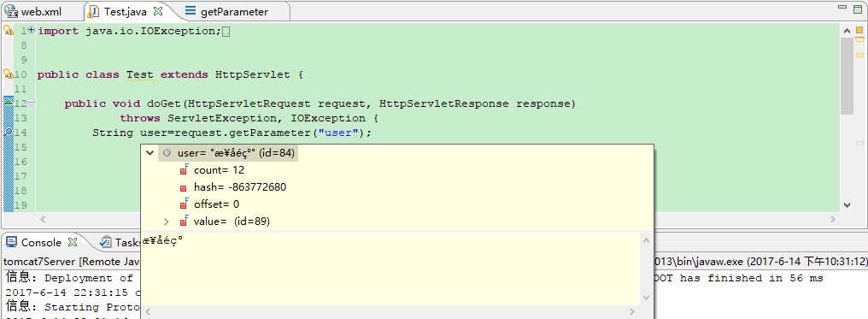868x319 pixels.
Task: Switch to the Console view tab
Action: 41,242
